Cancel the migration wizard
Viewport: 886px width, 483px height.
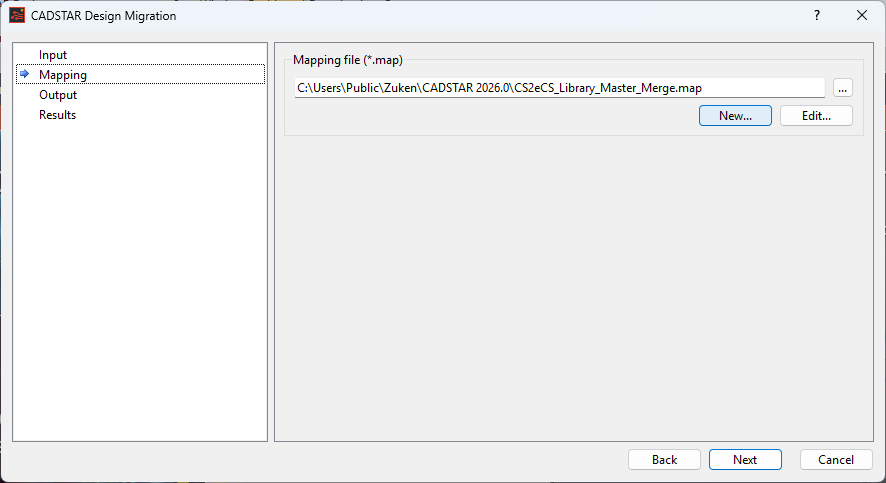click(836, 460)
